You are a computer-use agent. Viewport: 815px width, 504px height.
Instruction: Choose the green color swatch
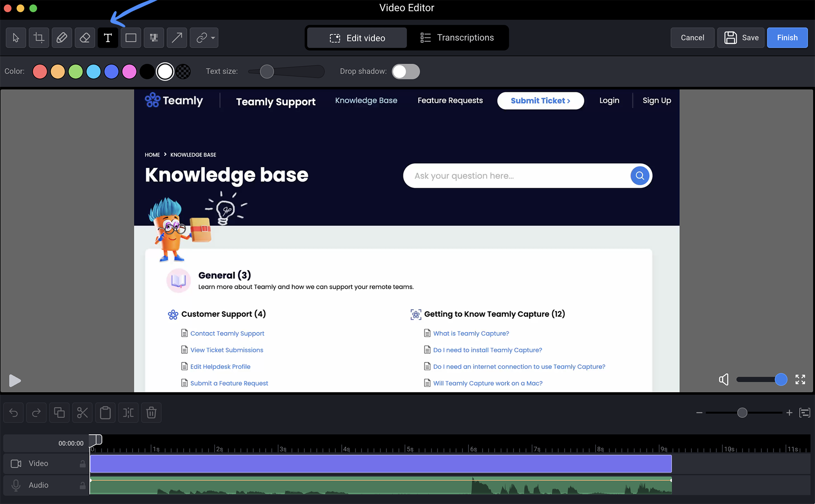click(76, 71)
